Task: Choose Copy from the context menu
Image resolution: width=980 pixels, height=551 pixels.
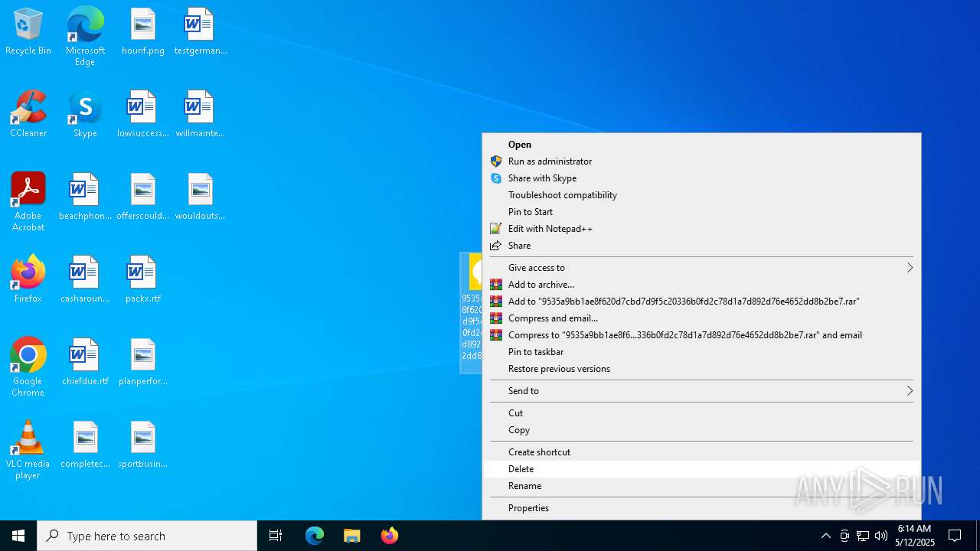Action: click(701, 430)
